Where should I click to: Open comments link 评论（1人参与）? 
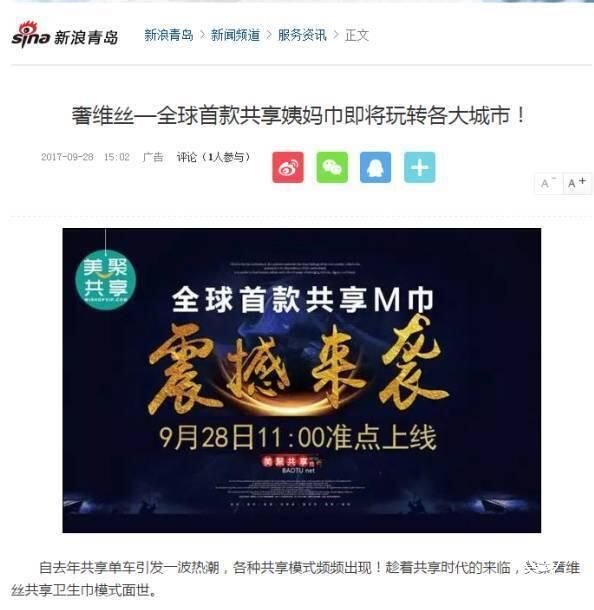(213, 157)
